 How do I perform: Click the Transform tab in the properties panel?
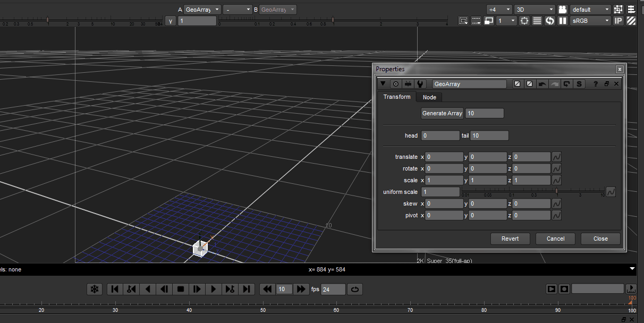pyautogui.click(x=396, y=97)
